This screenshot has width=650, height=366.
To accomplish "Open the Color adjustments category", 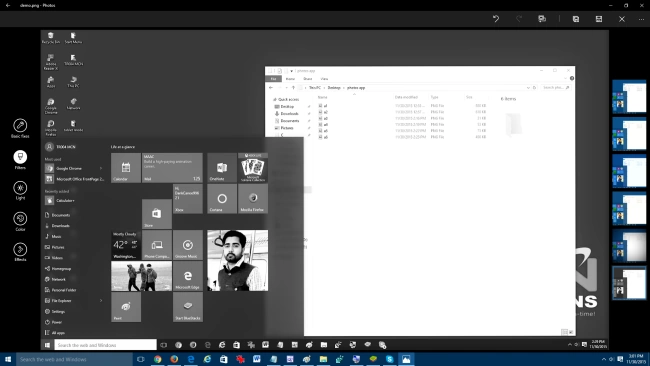I will click(x=20, y=221).
